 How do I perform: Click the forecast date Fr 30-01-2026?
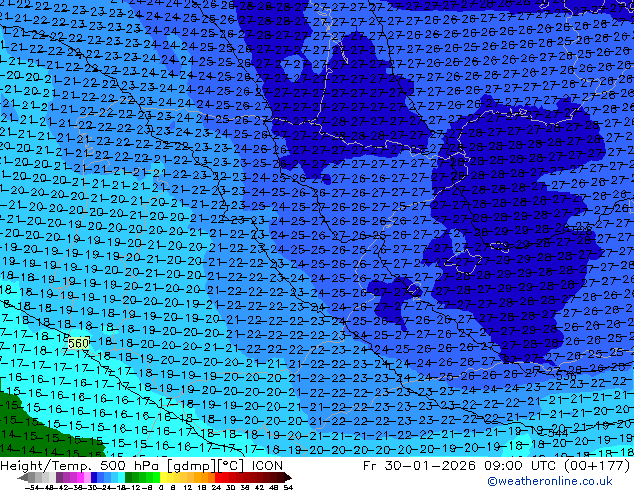tap(419, 466)
